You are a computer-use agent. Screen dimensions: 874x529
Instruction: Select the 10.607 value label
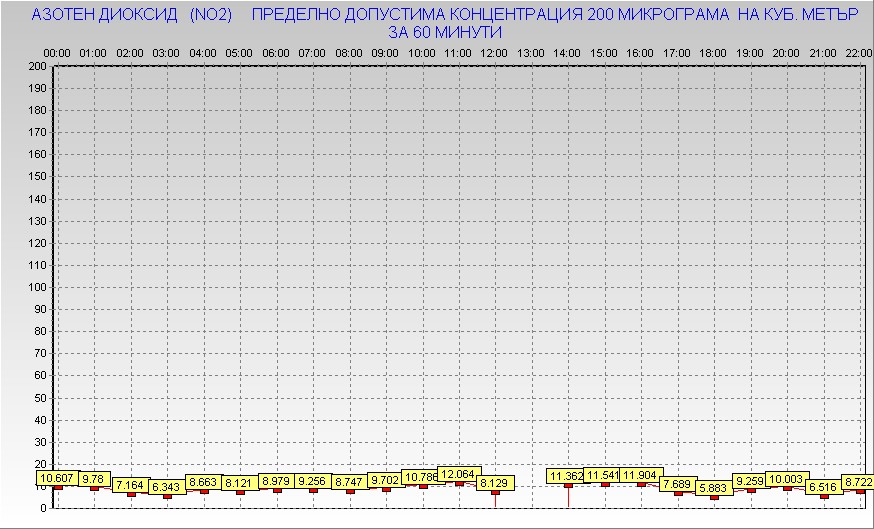57,478
